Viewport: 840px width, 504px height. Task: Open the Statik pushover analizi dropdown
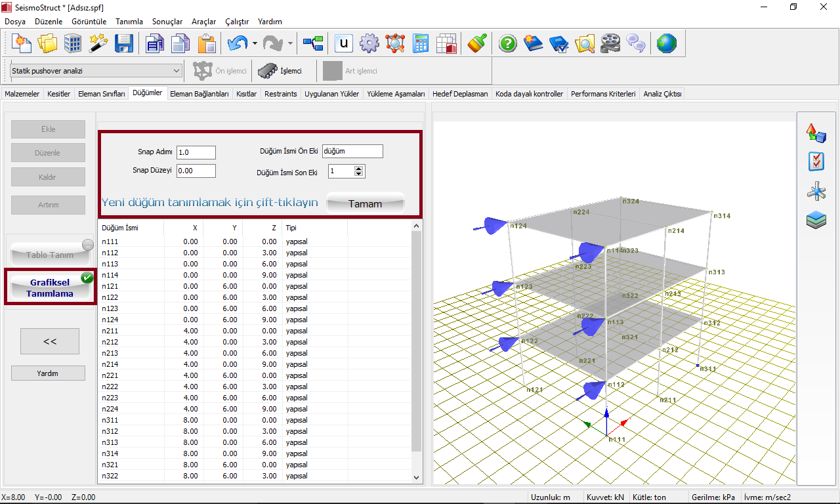click(176, 71)
